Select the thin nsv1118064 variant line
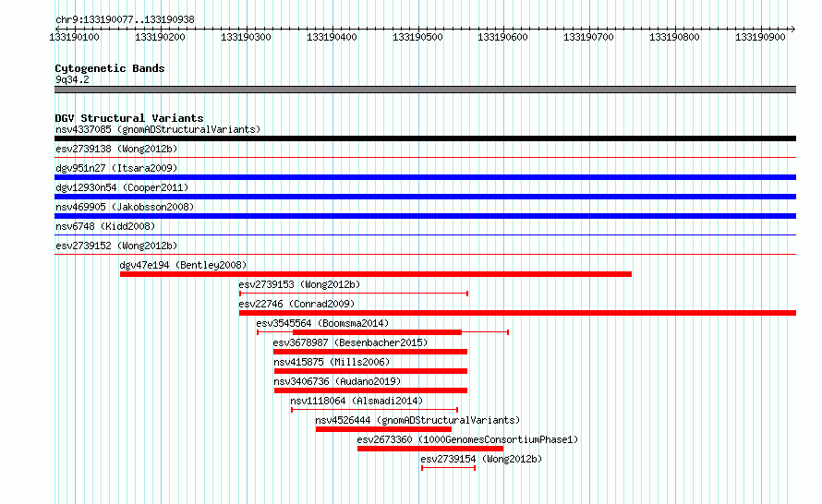The height and width of the screenshot is (504, 822). click(374, 410)
